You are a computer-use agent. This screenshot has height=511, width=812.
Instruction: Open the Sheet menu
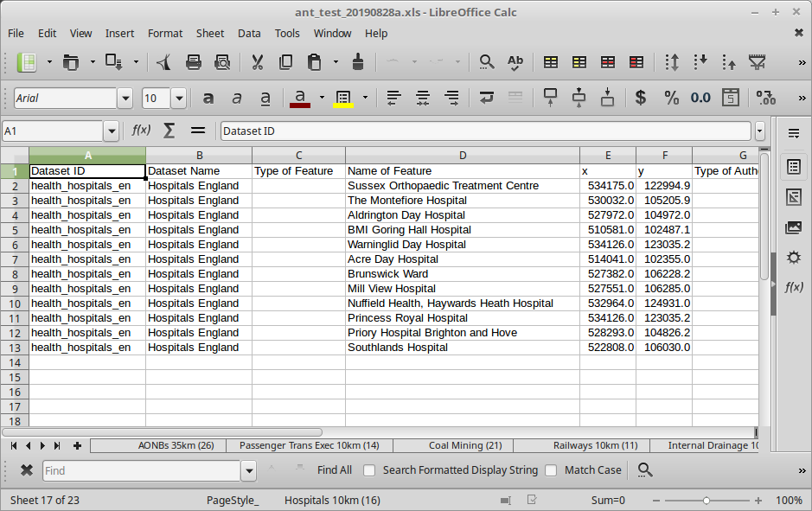(210, 33)
